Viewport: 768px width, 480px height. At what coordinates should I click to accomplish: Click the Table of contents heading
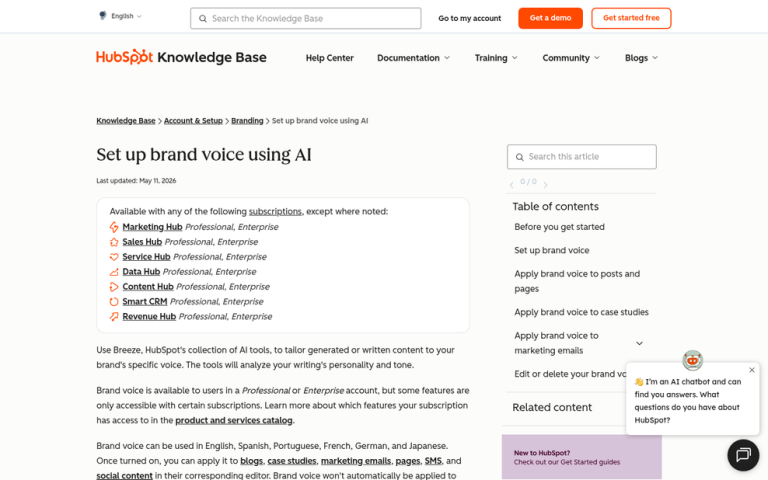(x=555, y=207)
